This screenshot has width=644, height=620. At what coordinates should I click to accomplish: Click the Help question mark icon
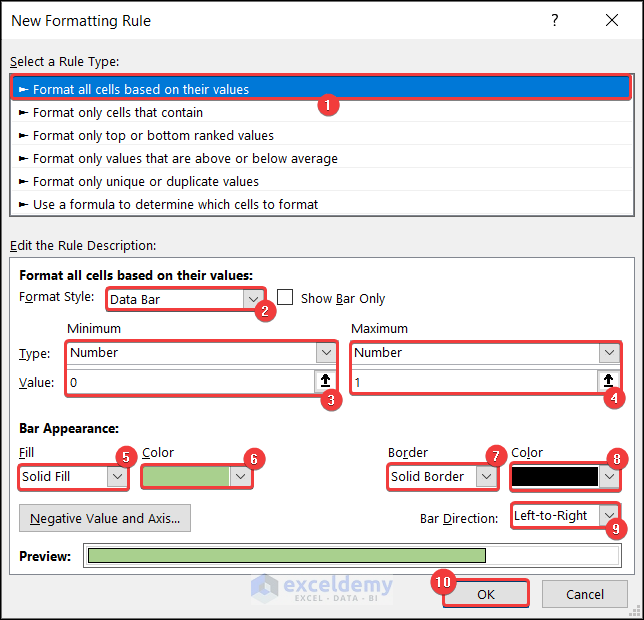[x=555, y=20]
